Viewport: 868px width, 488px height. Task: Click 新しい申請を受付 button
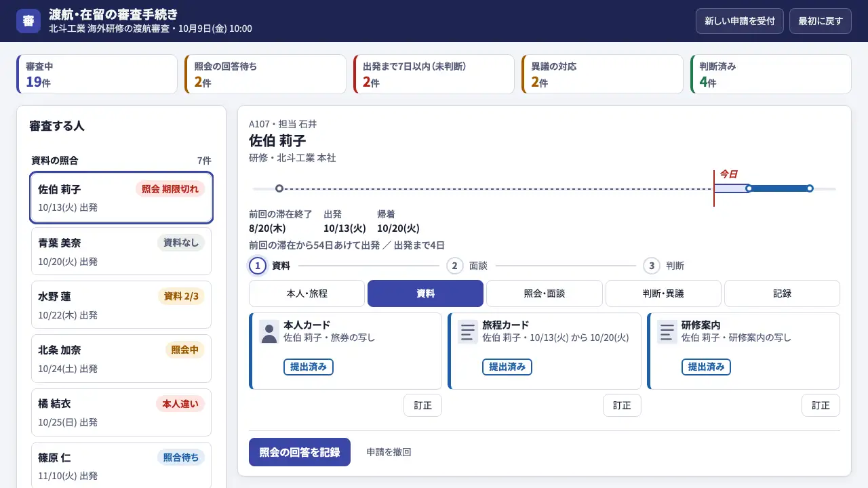point(740,21)
